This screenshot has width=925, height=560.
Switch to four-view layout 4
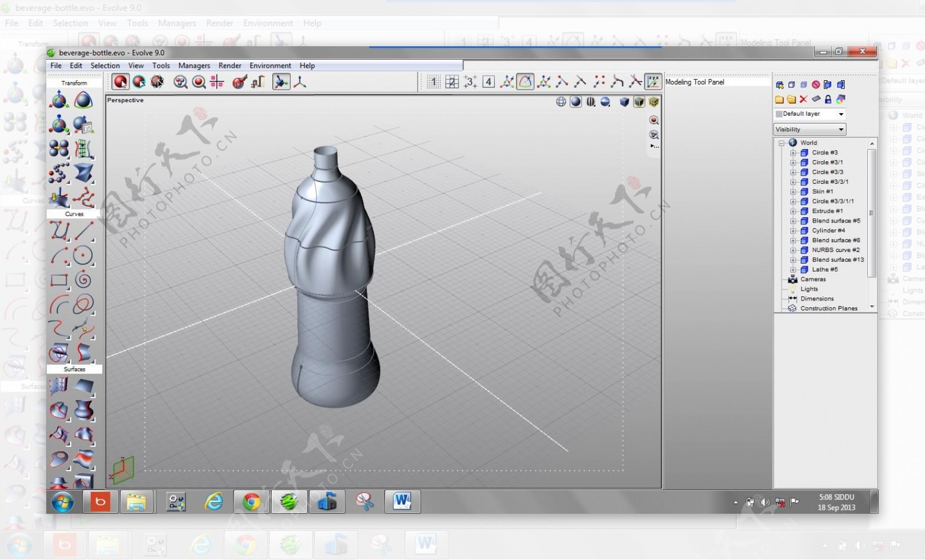[x=489, y=82]
